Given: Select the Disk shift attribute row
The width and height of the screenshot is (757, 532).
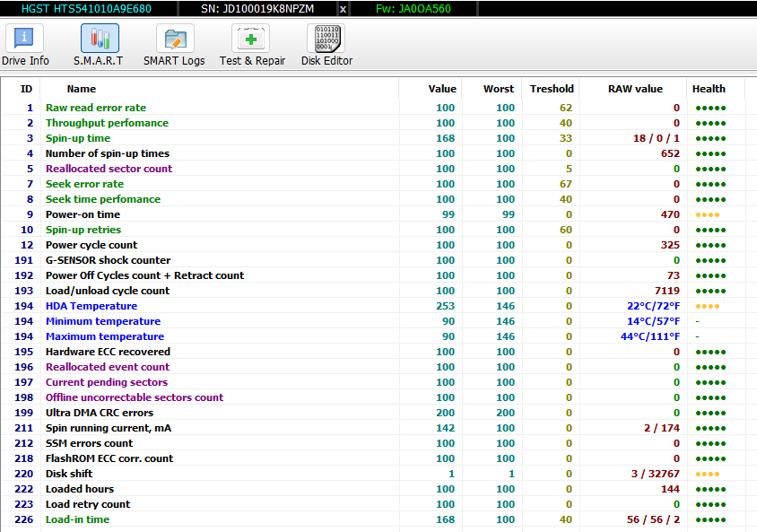Looking at the screenshot, I should tap(373, 474).
